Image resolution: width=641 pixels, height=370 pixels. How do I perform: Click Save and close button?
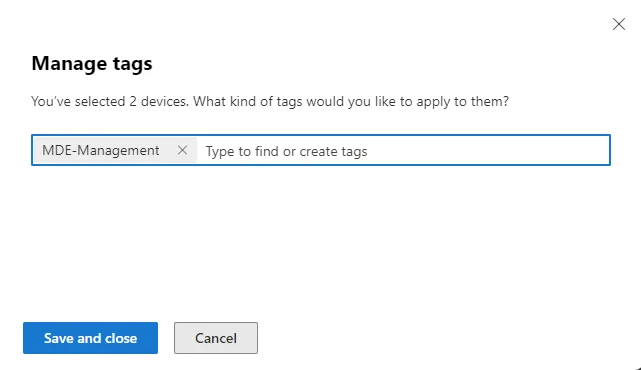90,338
